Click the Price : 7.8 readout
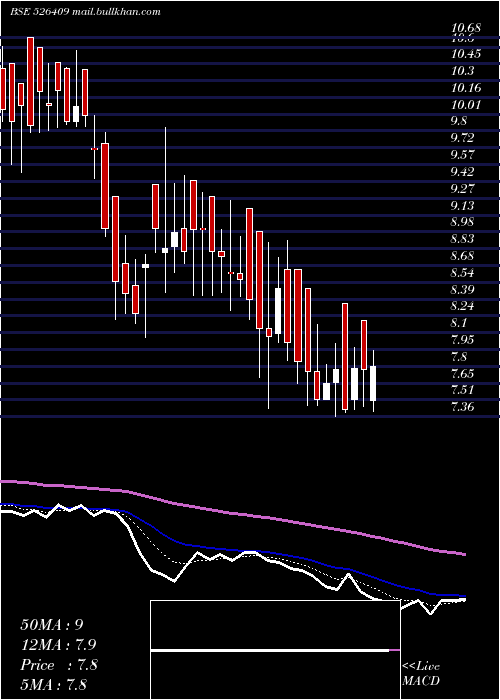This screenshot has height=700, width=500. (58, 665)
